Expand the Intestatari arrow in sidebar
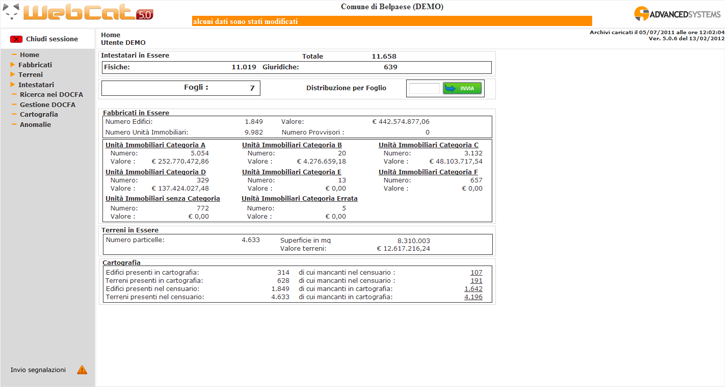 click(x=12, y=85)
